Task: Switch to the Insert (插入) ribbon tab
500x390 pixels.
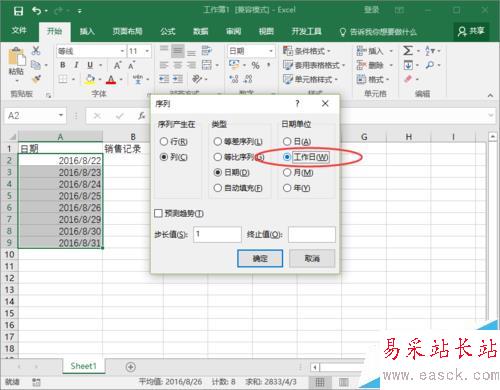Action: click(x=87, y=31)
